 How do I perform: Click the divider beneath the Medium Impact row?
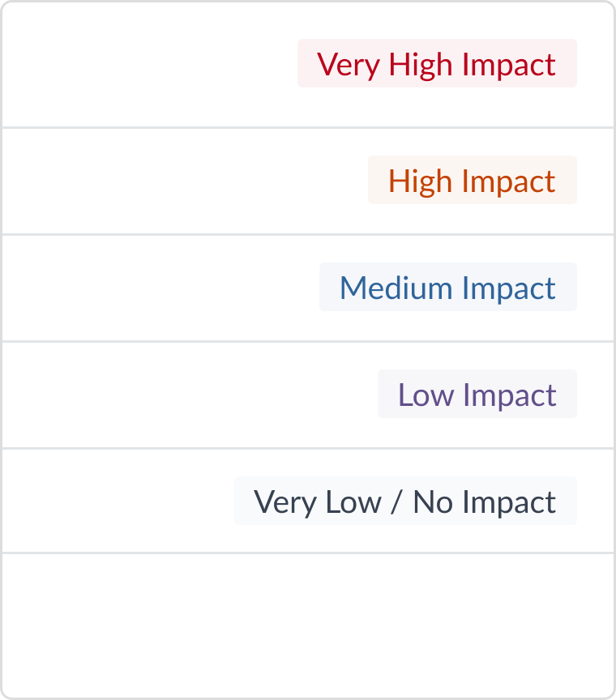(x=308, y=341)
